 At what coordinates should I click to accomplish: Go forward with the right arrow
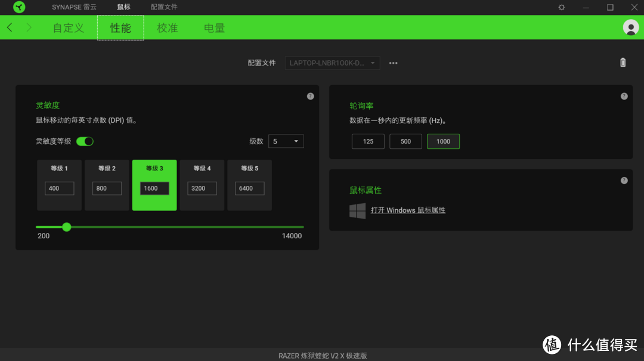point(29,27)
